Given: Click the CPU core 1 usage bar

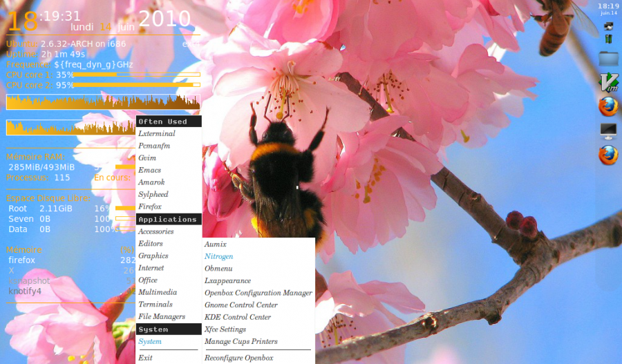Looking at the screenshot, I should (137, 75).
